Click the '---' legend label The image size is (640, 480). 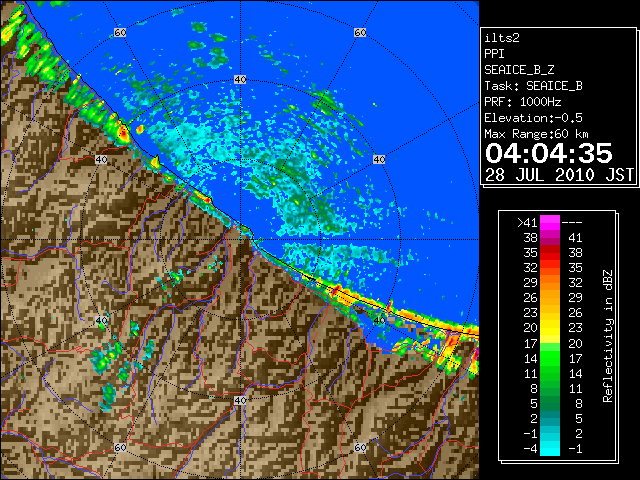[x=572, y=222]
